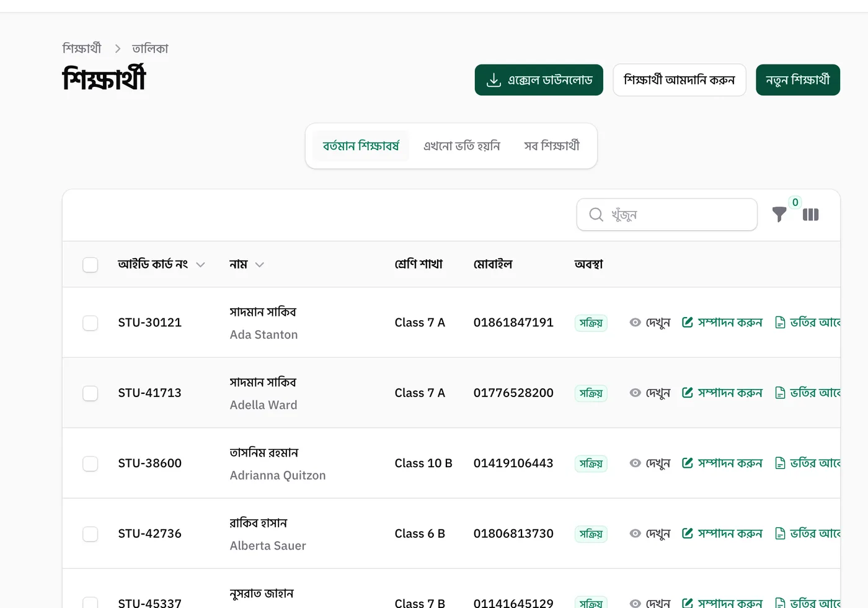The image size is (868, 608).
Task: Open admission form link for STU-41713
Action: click(808, 393)
